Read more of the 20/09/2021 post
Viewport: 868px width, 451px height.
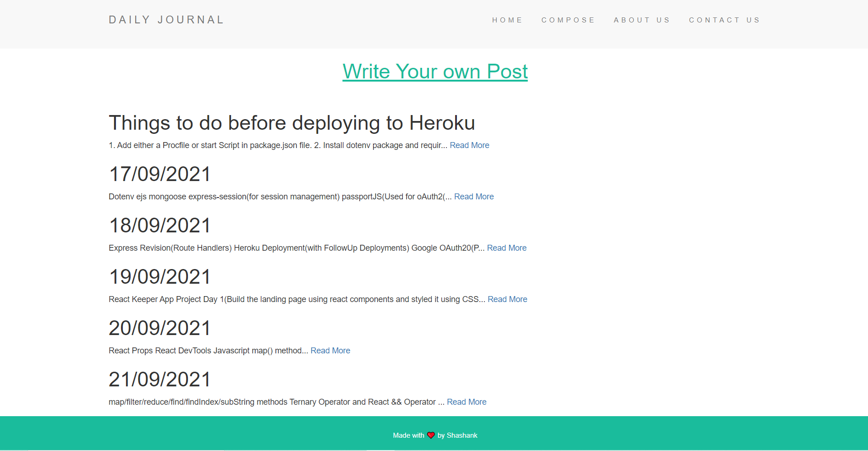(330, 351)
